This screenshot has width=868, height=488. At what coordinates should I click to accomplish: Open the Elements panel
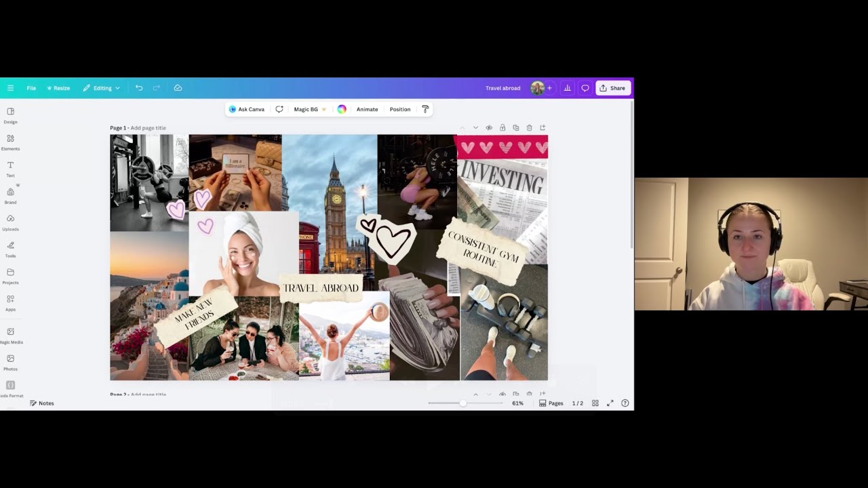10,142
